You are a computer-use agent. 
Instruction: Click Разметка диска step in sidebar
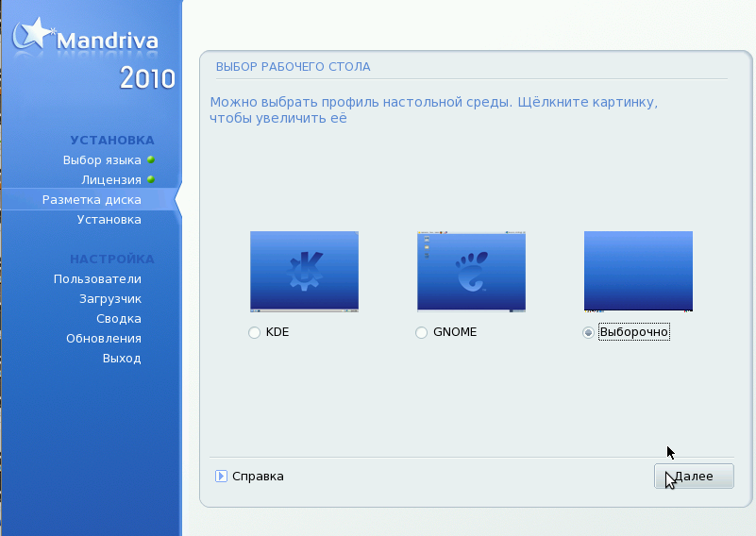tap(92, 199)
